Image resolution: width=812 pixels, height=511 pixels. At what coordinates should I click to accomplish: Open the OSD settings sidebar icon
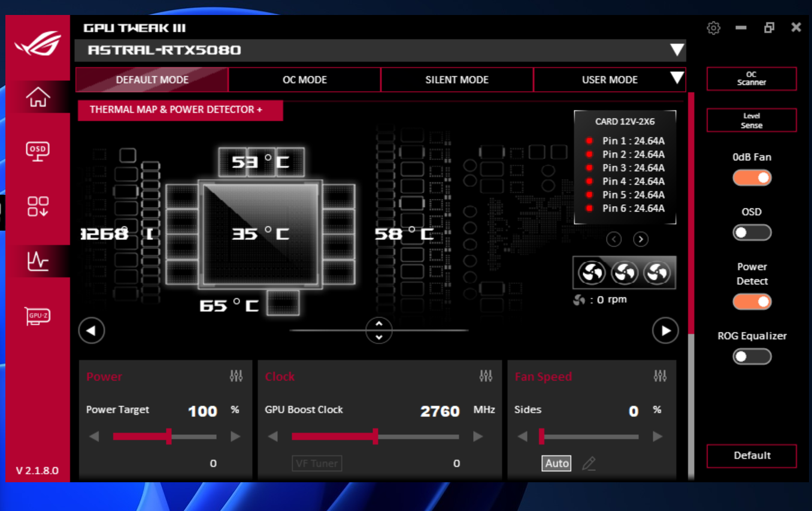(38, 151)
